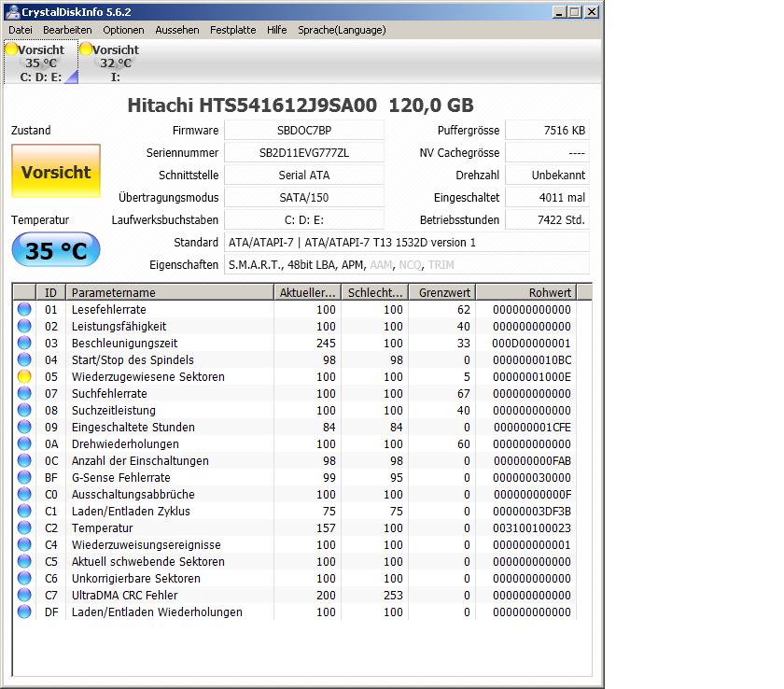784x689 pixels.
Task: Switch to the I: disk tab
Action: [116, 63]
